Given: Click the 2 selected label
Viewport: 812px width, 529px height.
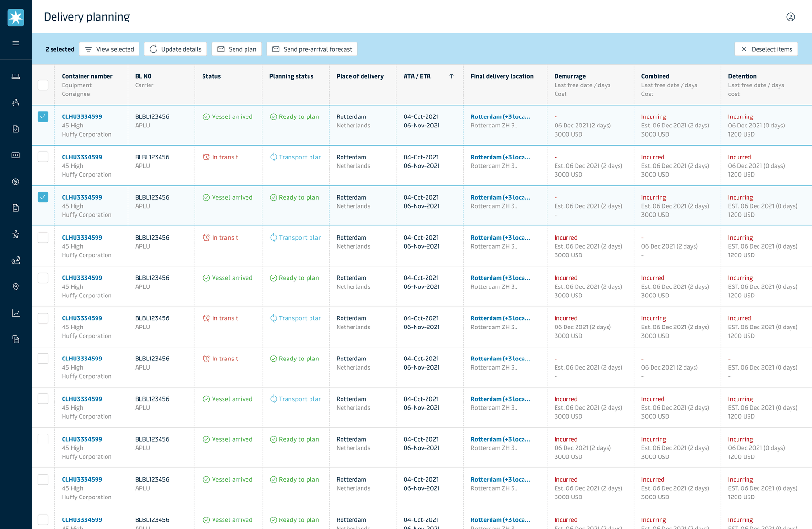Looking at the screenshot, I should pos(60,49).
